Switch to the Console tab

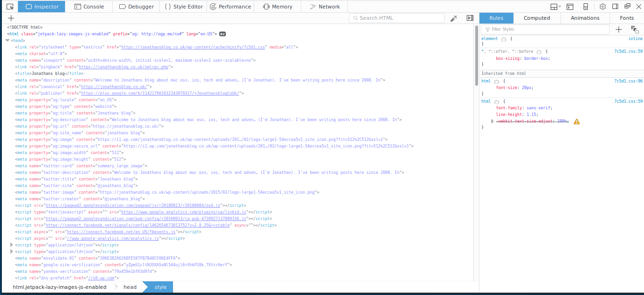[89, 6]
